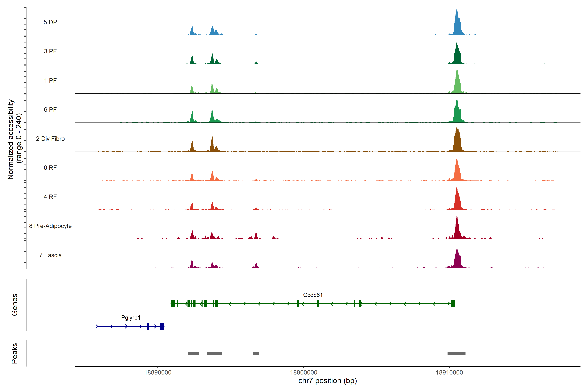This screenshot has width=588, height=392.
Task: Click the rightmost gray peak bar
Action: pos(456,353)
